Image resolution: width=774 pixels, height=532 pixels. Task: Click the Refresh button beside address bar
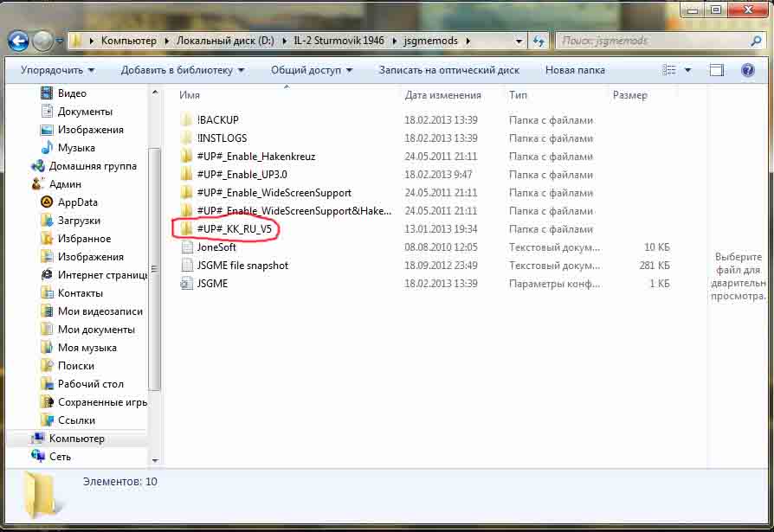(539, 41)
